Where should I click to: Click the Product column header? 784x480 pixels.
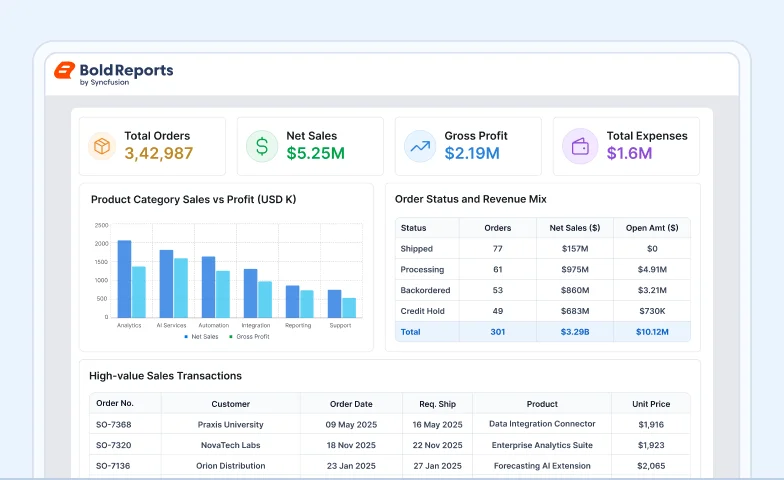pyautogui.click(x=542, y=404)
